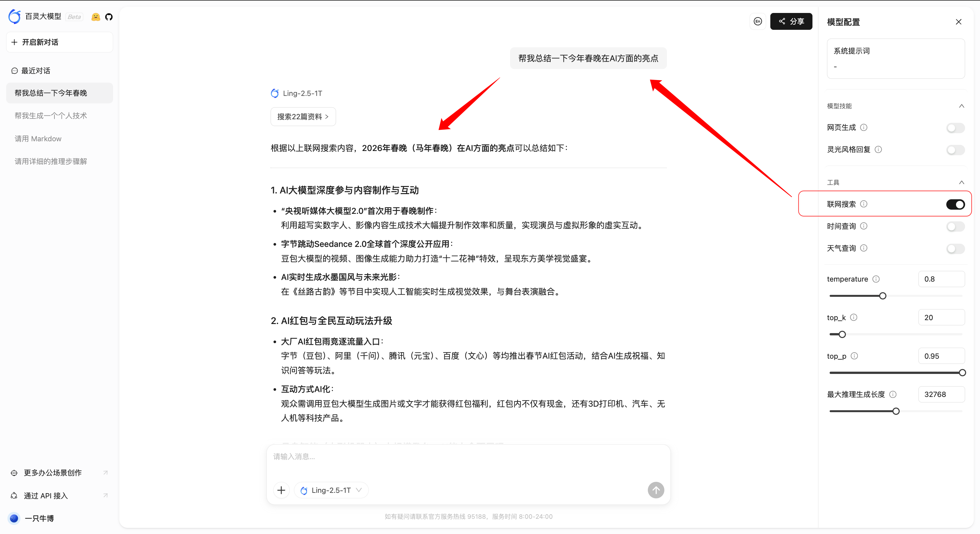Viewport: 980px width, 534px height.
Task: Switch language using the En icon
Action: point(757,21)
